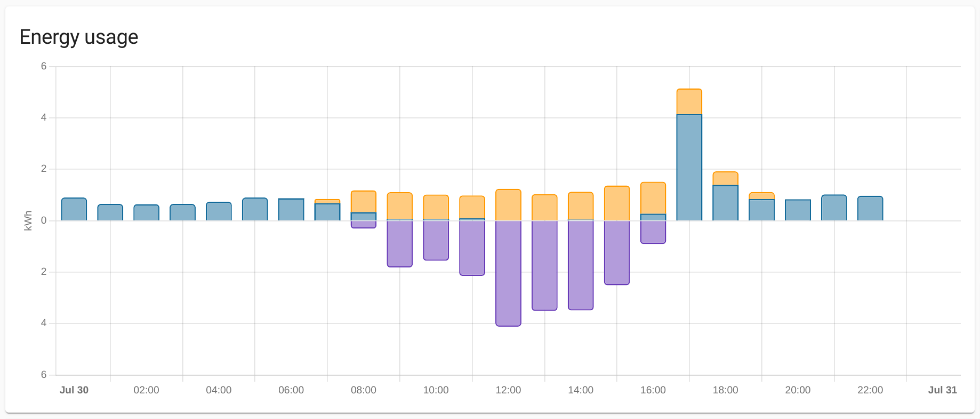Click the "18:00" x-axis label
Image resolution: width=980 pixels, height=419 pixels.
(x=725, y=390)
